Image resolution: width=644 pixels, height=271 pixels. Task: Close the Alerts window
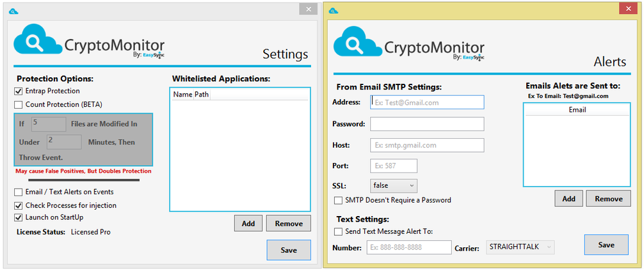click(628, 8)
